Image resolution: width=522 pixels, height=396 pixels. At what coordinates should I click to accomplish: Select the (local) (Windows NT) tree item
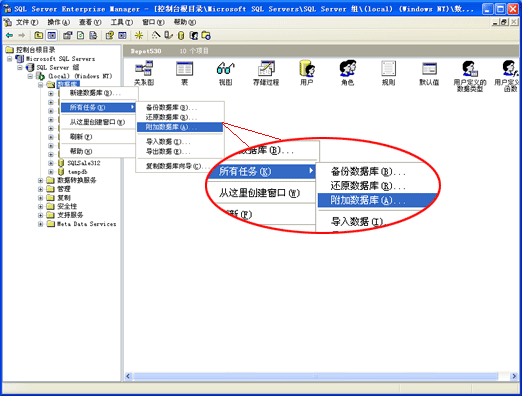80,76
